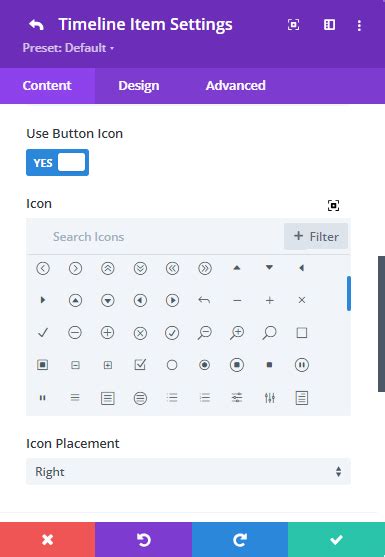Open the icon Filter options
Viewport: 385px width, 557px height.
point(316,236)
